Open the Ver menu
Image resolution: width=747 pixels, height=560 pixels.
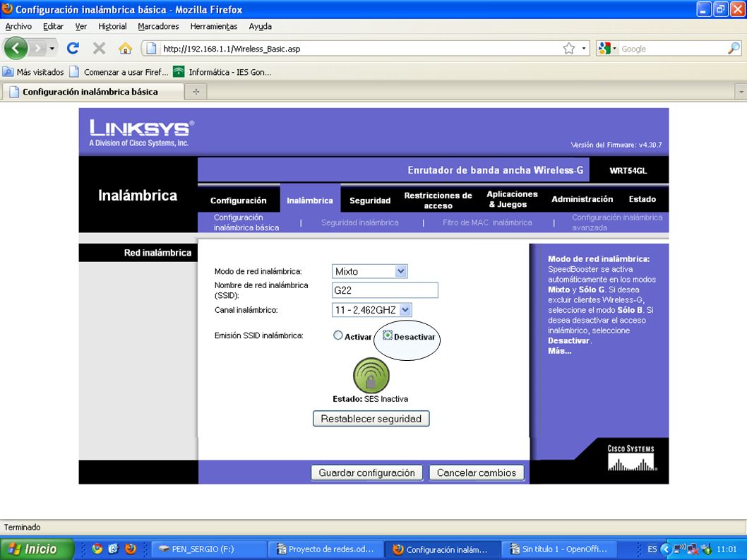point(81,26)
